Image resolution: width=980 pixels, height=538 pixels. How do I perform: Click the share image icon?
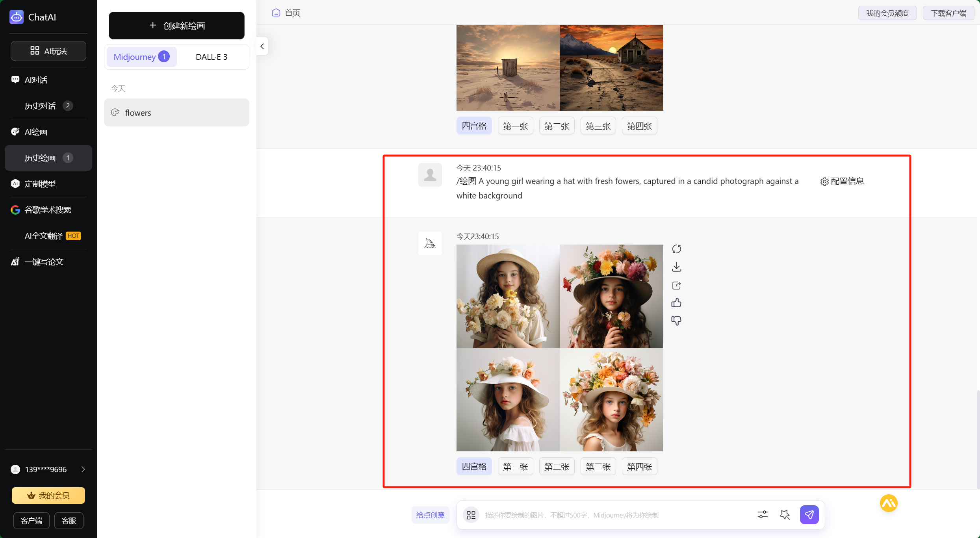tap(676, 285)
